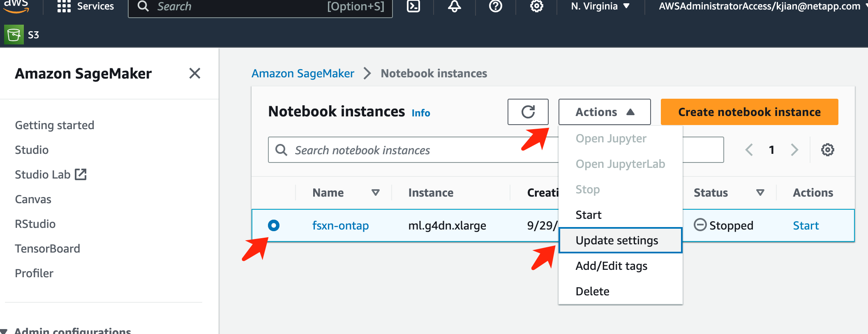Refresh the notebook instances list

pos(528,112)
